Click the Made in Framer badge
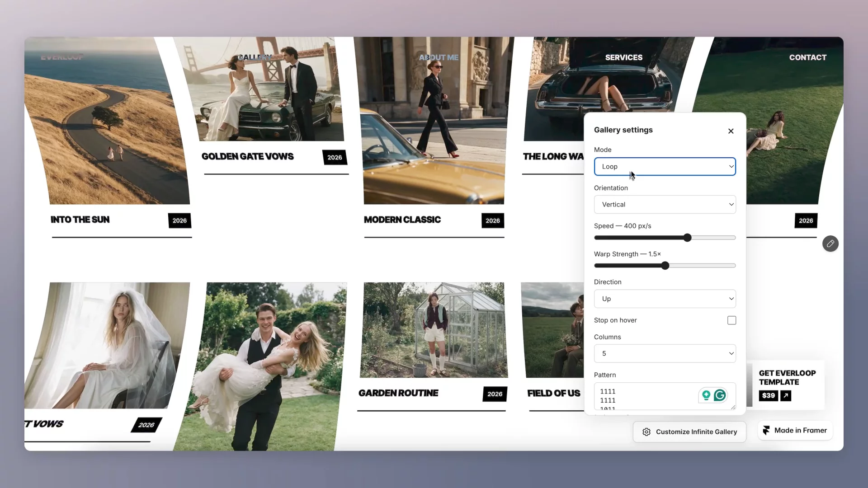Image resolution: width=868 pixels, height=488 pixels. tap(795, 431)
